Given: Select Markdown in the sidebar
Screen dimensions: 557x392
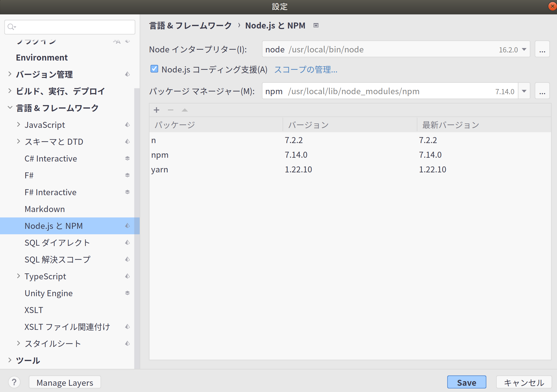Looking at the screenshot, I should click(45, 209).
